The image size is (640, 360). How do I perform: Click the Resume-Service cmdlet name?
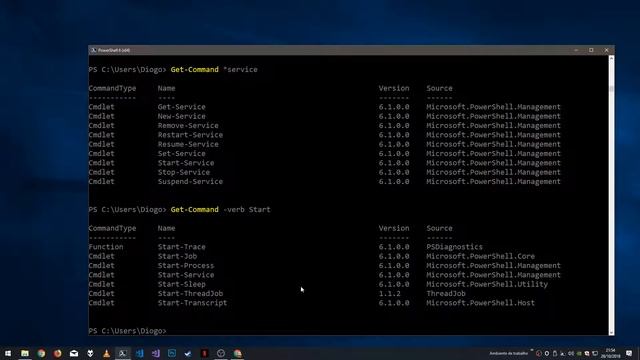coord(188,144)
